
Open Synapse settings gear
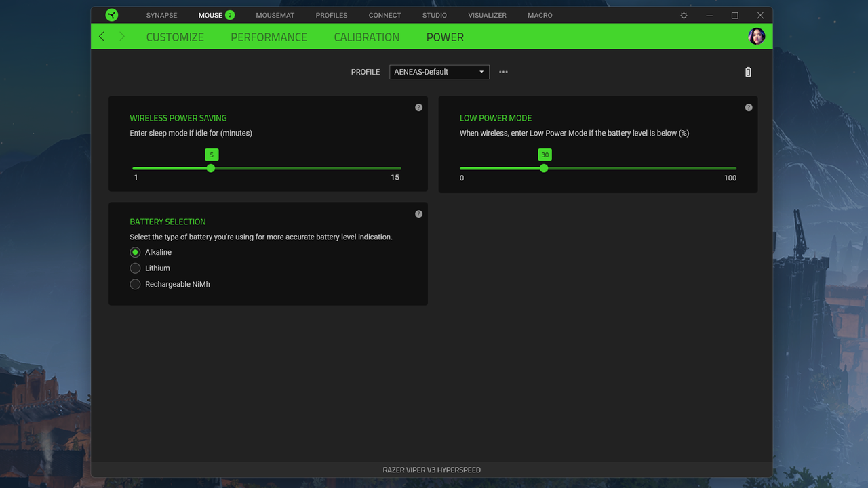coord(684,16)
